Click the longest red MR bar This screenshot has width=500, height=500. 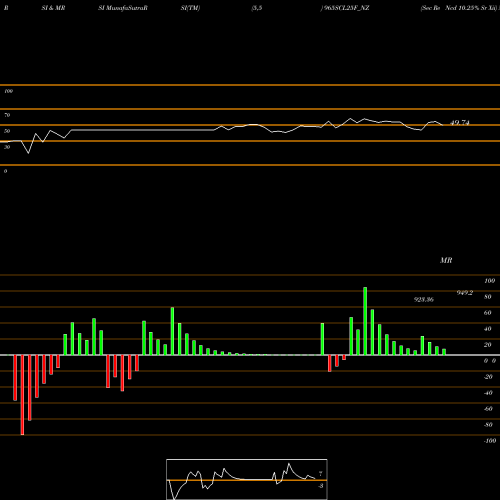click(x=22, y=395)
